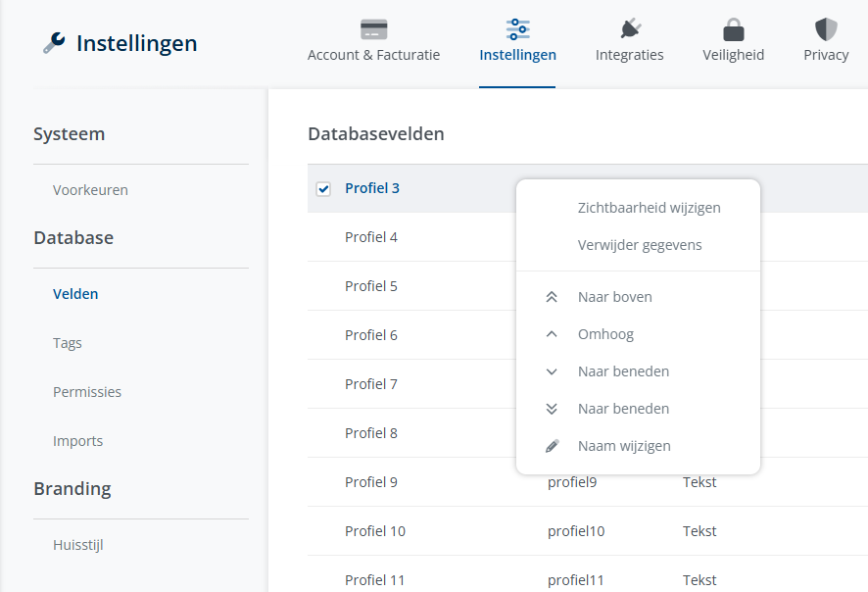This screenshot has width=868, height=592.
Task: Uncheck the Profiel 3 checkbox
Action: [x=323, y=189]
